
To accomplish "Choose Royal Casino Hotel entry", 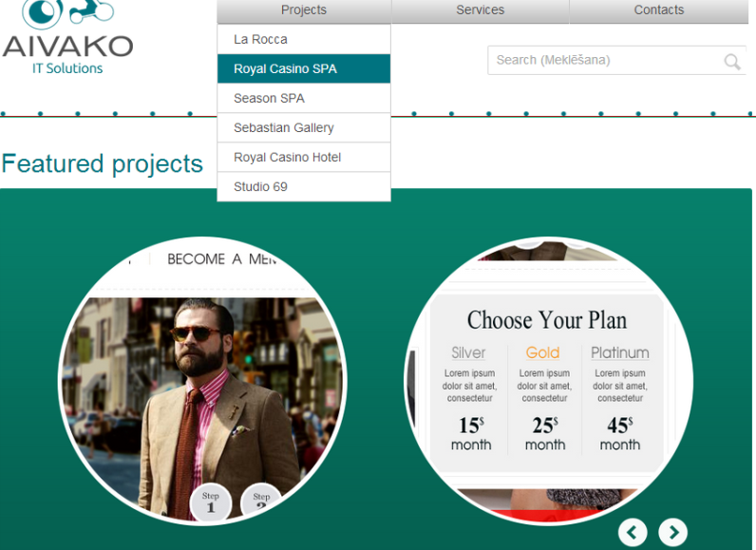I will pyautogui.click(x=304, y=157).
